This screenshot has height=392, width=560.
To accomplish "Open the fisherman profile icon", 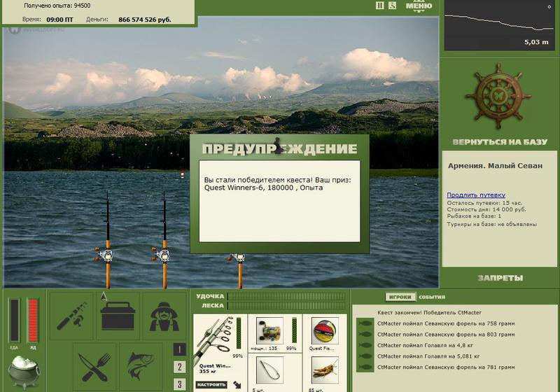I will coord(164,316).
